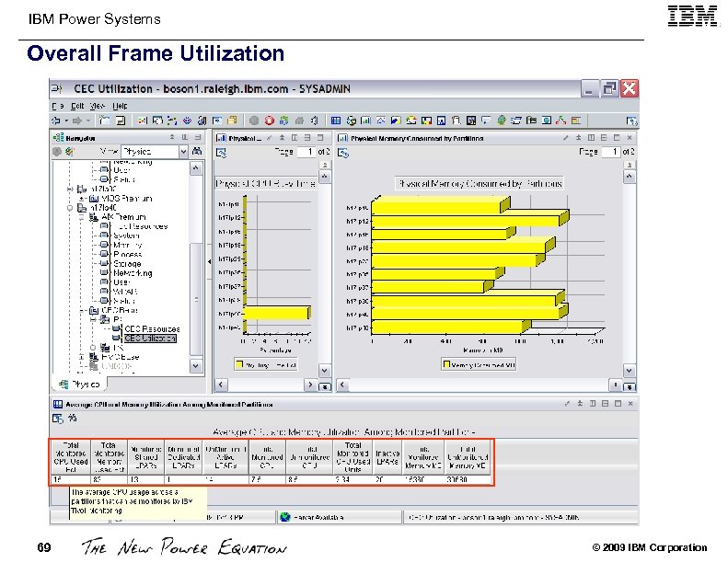Select the Table view toolbar icon
This screenshot has height=563, width=728.
tap(336, 121)
